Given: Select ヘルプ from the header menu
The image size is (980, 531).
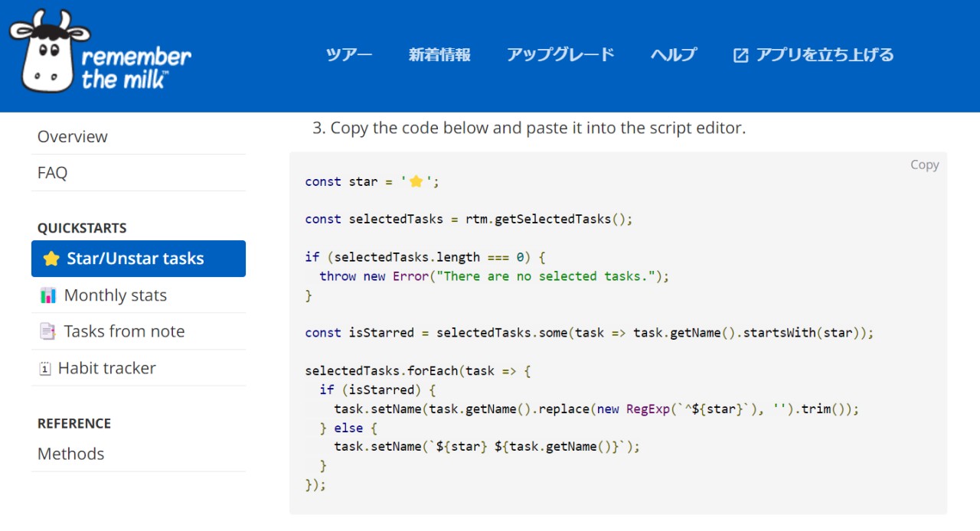Looking at the screenshot, I should pos(674,55).
